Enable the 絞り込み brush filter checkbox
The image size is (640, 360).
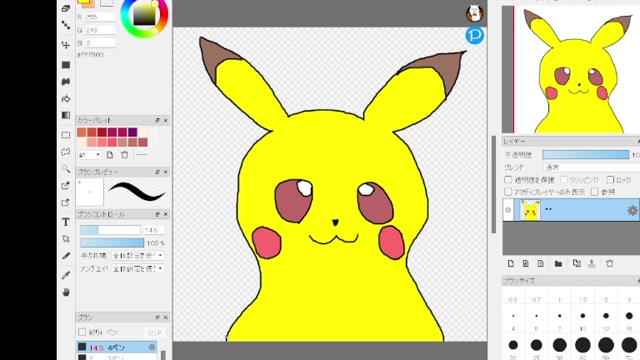[x=82, y=332]
